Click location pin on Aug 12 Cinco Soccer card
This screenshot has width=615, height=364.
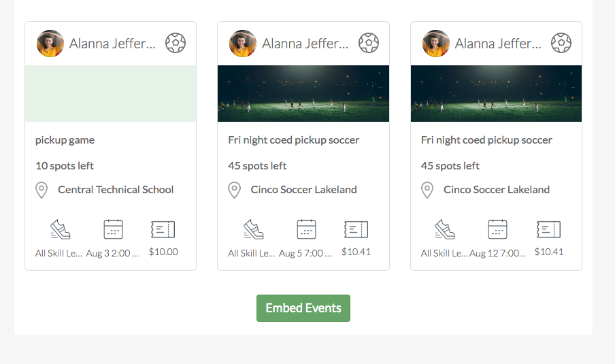[x=427, y=191]
